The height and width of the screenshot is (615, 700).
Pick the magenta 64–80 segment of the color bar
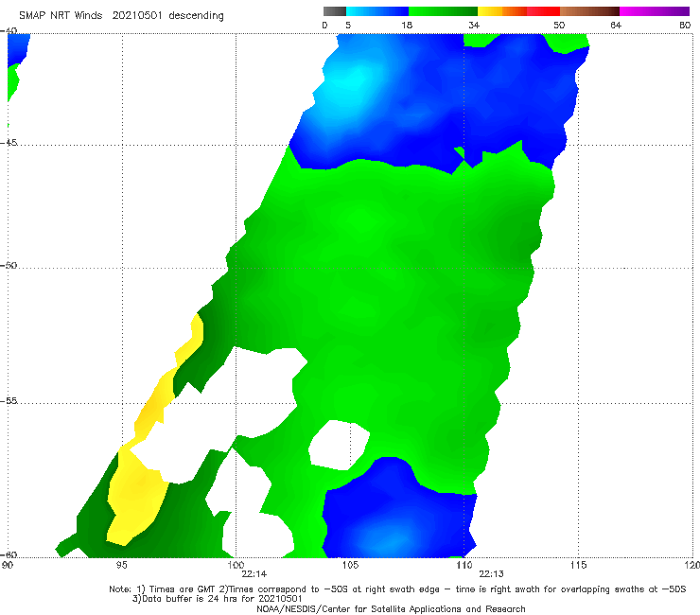pos(654,11)
